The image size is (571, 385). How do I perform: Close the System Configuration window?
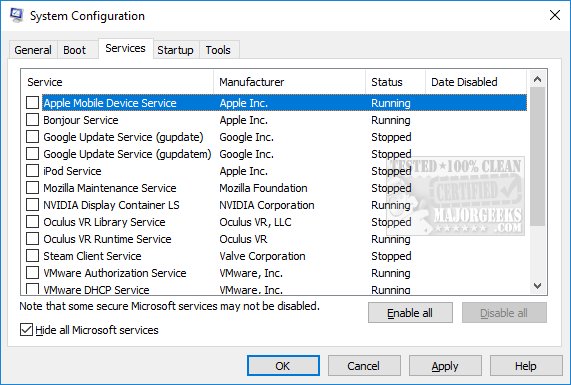555,15
